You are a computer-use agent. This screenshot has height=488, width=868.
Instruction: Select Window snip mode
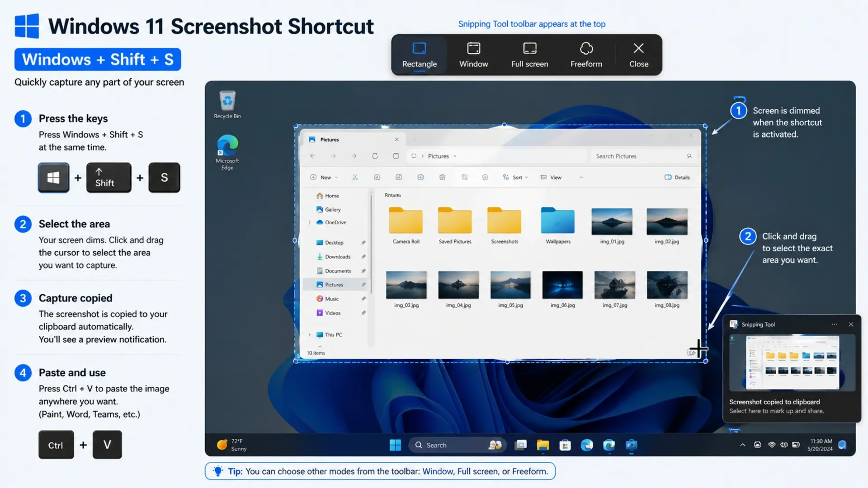point(473,55)
